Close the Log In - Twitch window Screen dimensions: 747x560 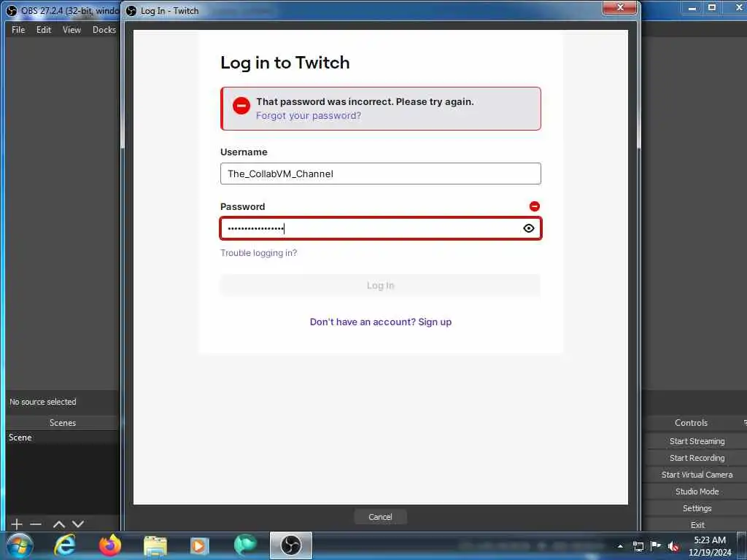pyautogui.click(x=619, y=7)
